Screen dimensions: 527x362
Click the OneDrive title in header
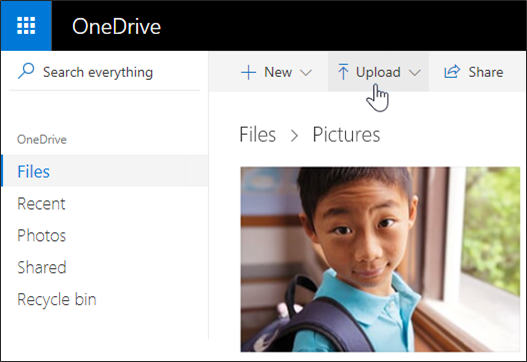point(116,27)
